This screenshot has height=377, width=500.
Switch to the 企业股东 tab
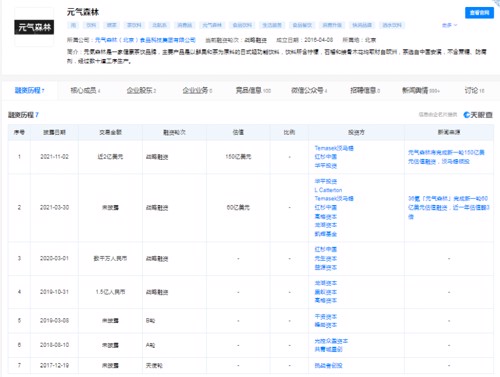click(141, 90)
